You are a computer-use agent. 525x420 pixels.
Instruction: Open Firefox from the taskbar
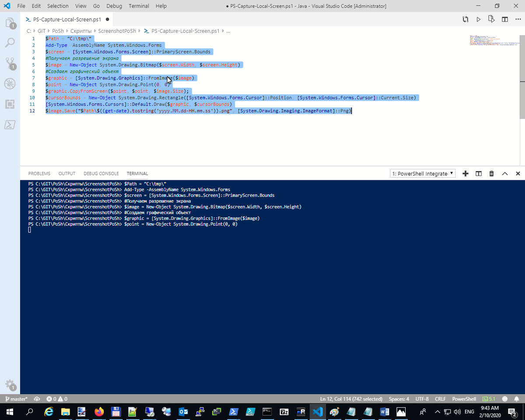point(99,412)
